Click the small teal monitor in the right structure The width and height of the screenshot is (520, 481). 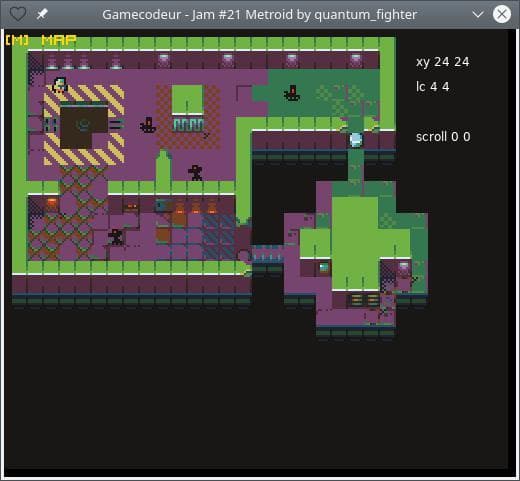[x=324, y=267]
